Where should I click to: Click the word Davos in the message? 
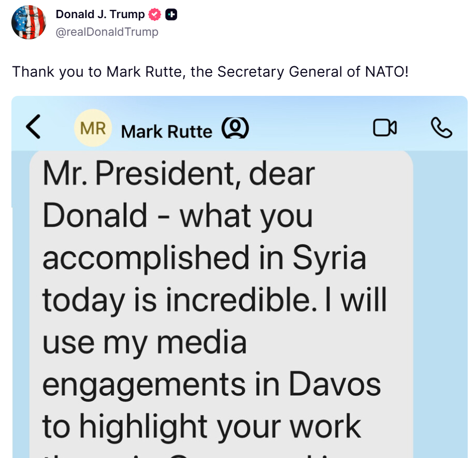click(335, 384)
